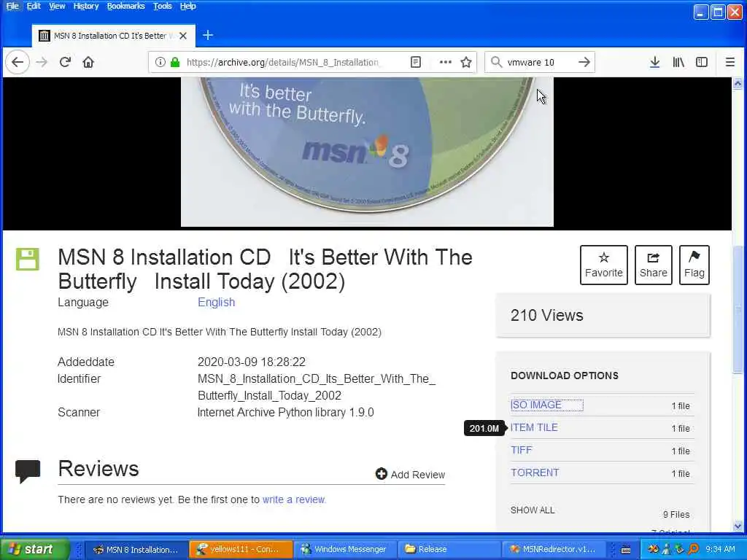Screen dimensions: 747x560
Task: Click the magnifier icon in system tray
Action: (694, 549)
